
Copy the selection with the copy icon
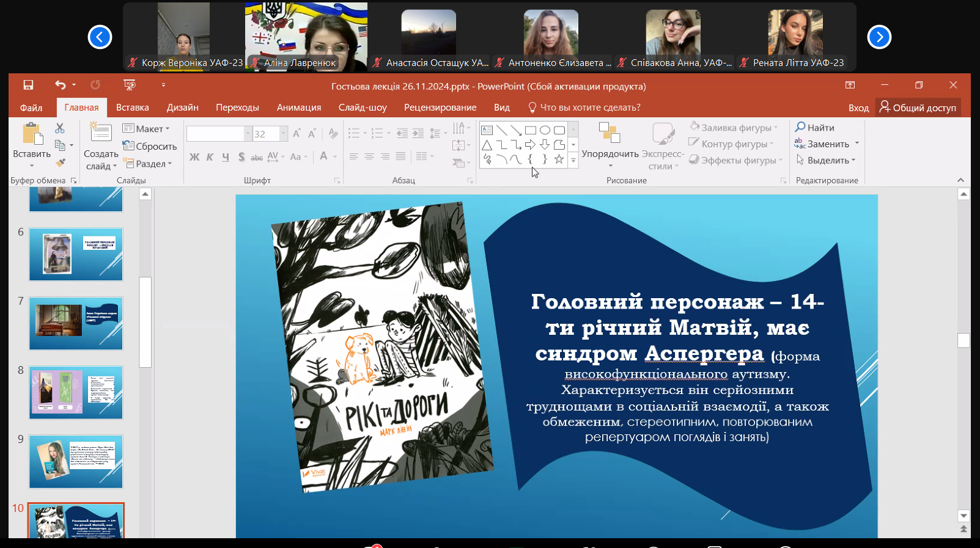(60, 145)
